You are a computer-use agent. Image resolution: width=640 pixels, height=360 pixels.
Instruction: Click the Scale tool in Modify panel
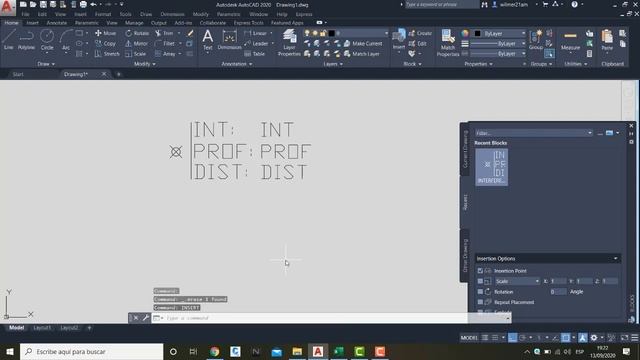point(136,53)
